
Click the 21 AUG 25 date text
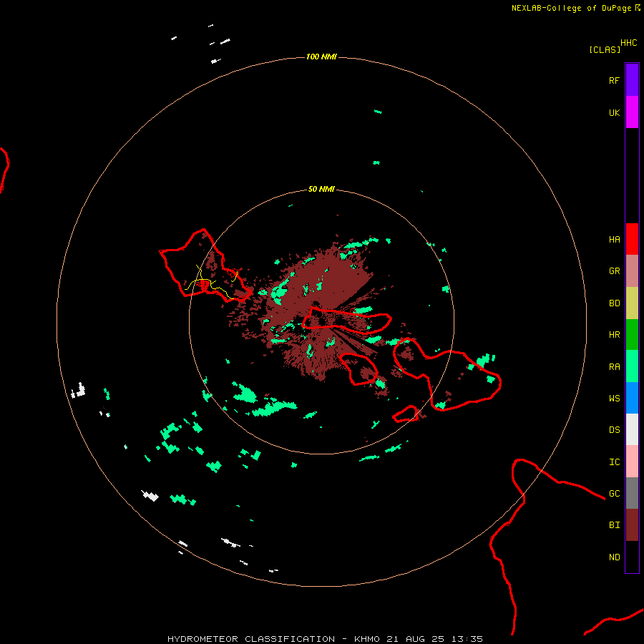coord(415,639)
